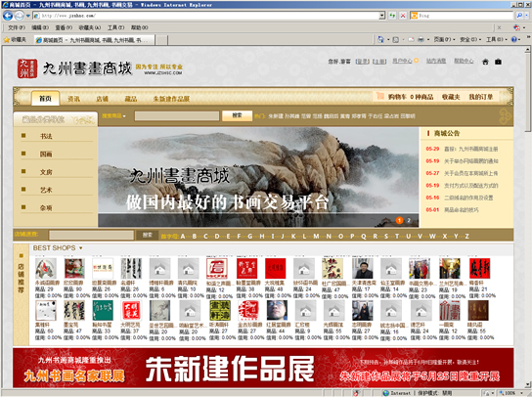Click the 搜索 button next to product search

(x=238, y=115)
